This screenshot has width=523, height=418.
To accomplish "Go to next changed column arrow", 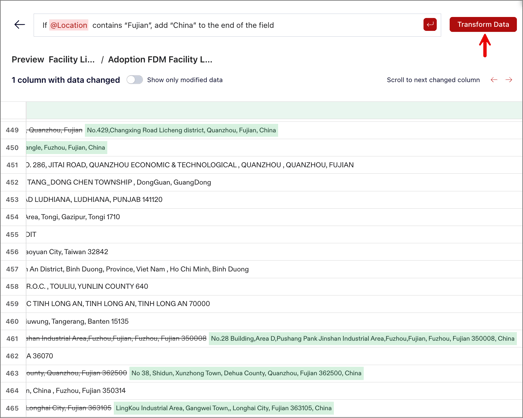I will click(509, 80).
